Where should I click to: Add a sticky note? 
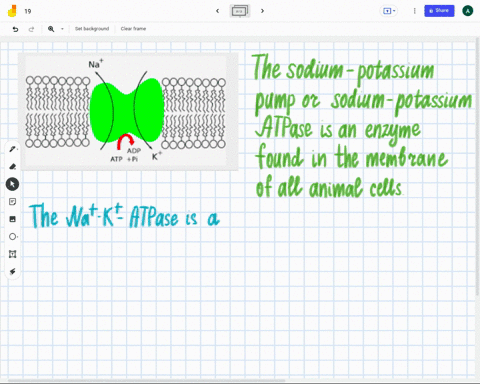13,202
